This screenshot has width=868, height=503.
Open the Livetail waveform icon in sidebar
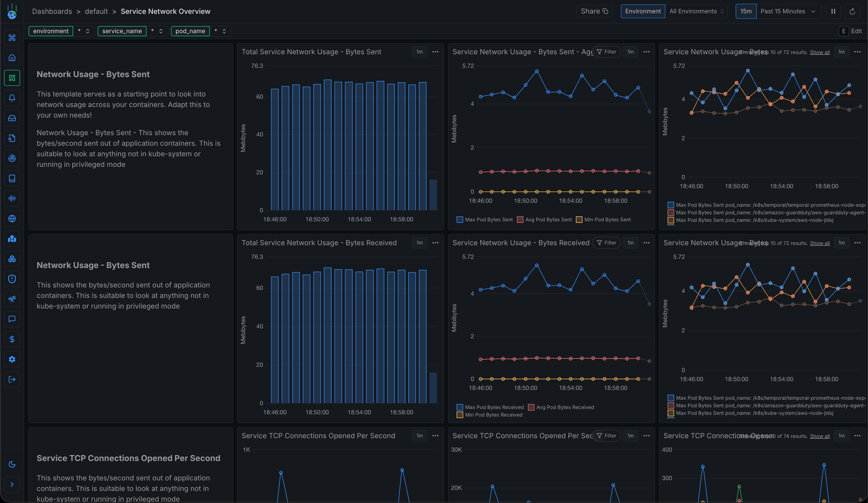coord(12,198)
